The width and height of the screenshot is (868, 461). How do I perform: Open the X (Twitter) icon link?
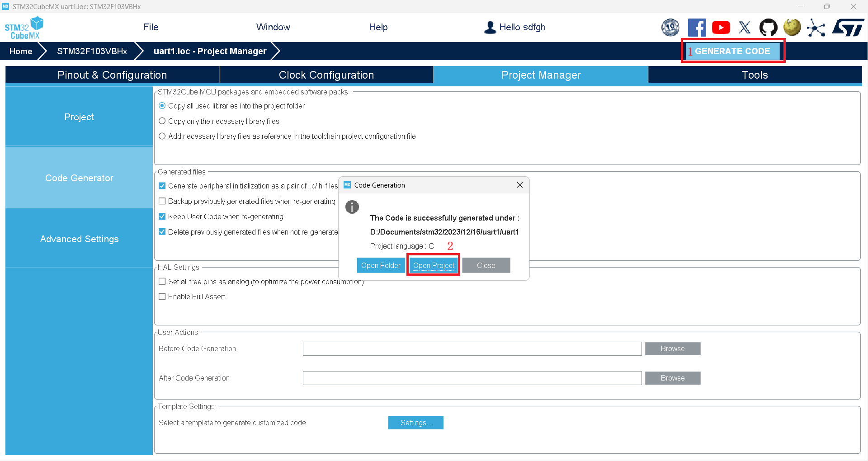pos(745,28)
